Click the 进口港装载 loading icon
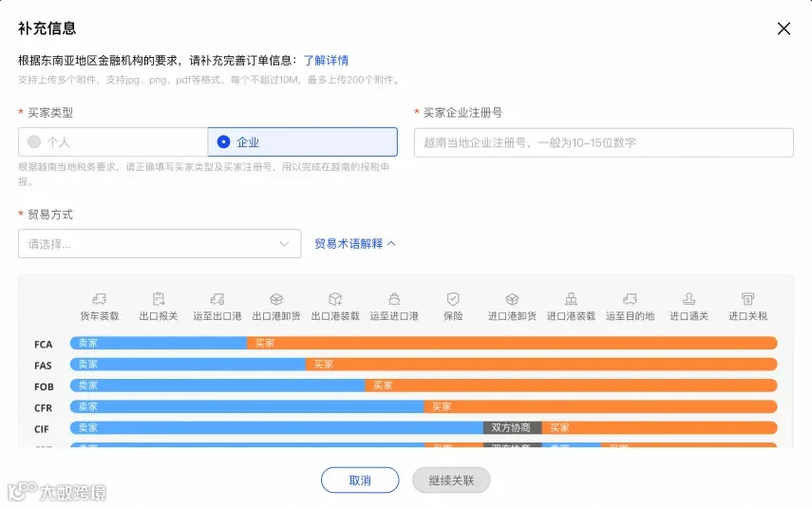The image size is (812, 508). coord(571,299)
